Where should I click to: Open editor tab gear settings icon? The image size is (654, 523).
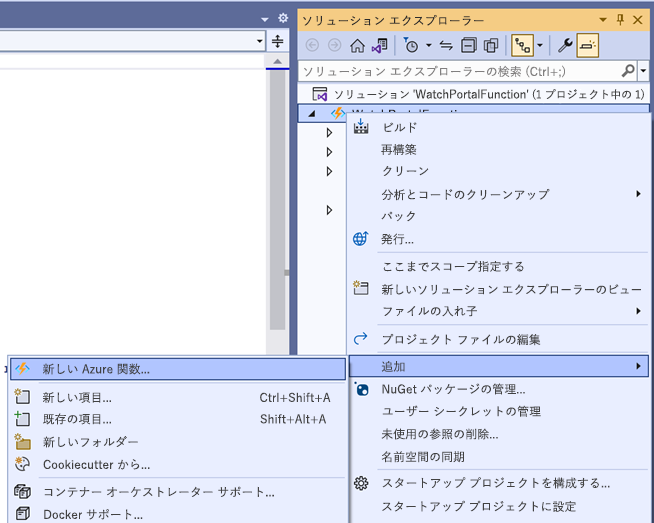click(283, 18)
